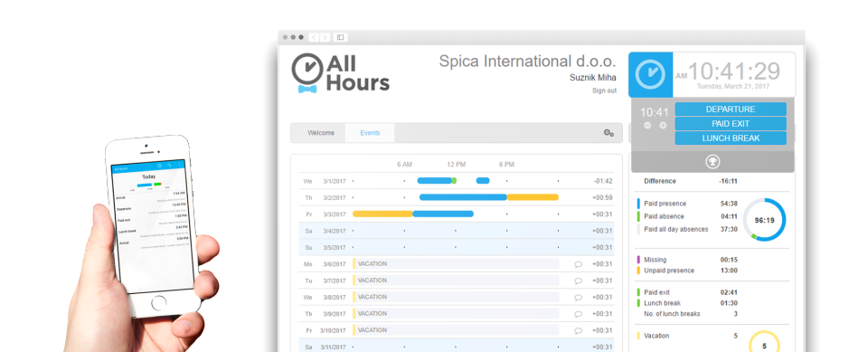868x352 pixels.
Task: Toggle the browser sidebar icon
Action: pos(341,37)
